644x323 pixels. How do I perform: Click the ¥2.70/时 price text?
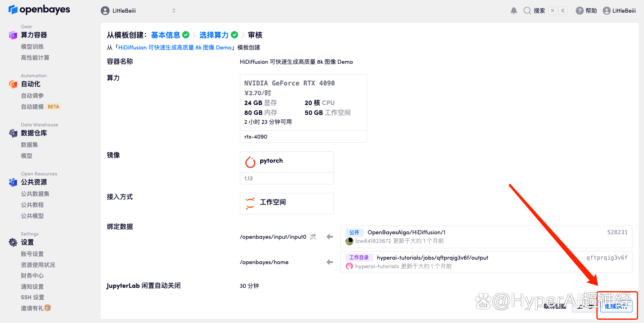click(x=258, y=93)
